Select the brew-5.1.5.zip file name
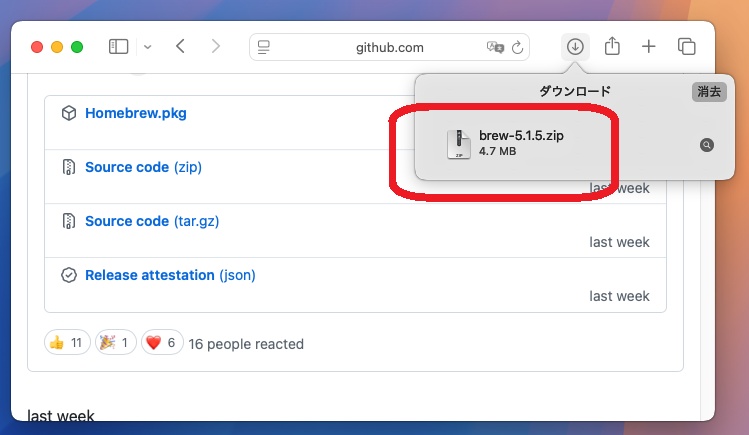Image resolution: width=749 pixels, height=435 pixels. pos(521,136)
